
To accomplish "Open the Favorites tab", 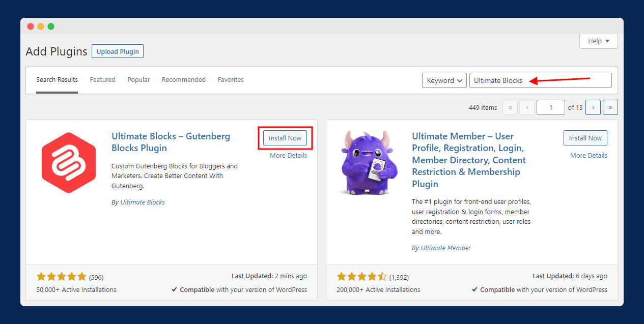I will coord(231,80).
